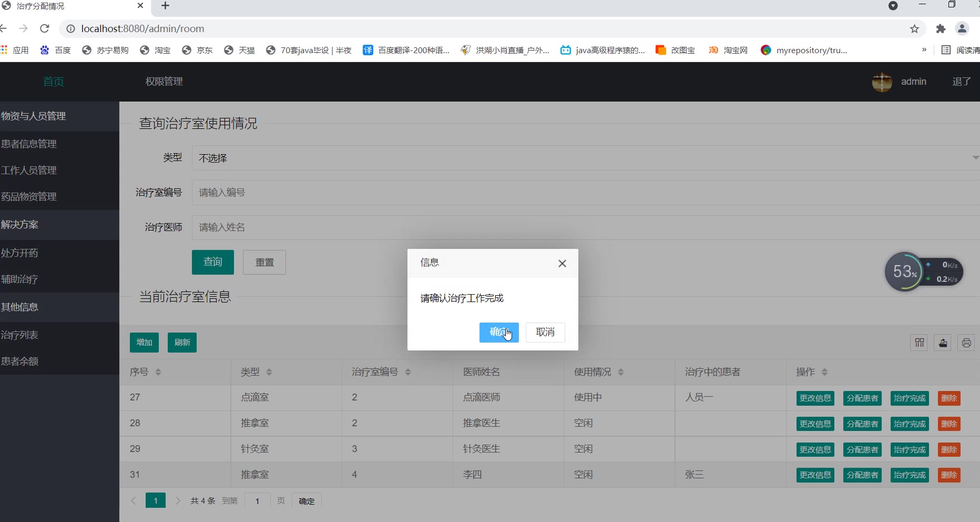Open 淘宝网 bookmark
980x522 pixels.
728,50
